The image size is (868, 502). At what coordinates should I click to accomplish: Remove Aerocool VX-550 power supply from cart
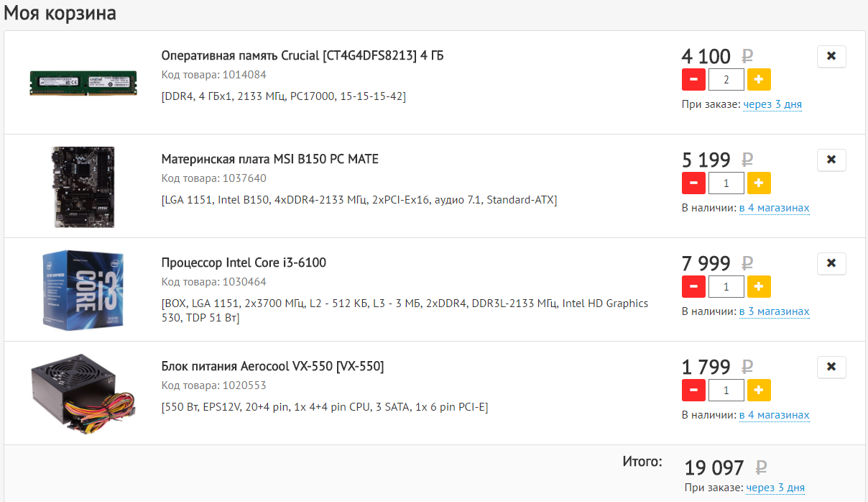831,367
